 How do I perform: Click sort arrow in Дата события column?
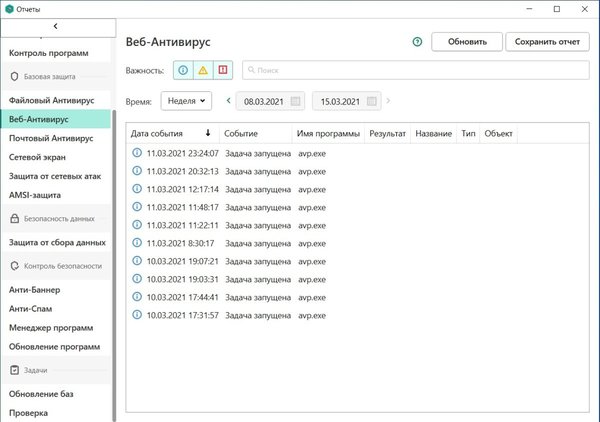tap(208, 133)
